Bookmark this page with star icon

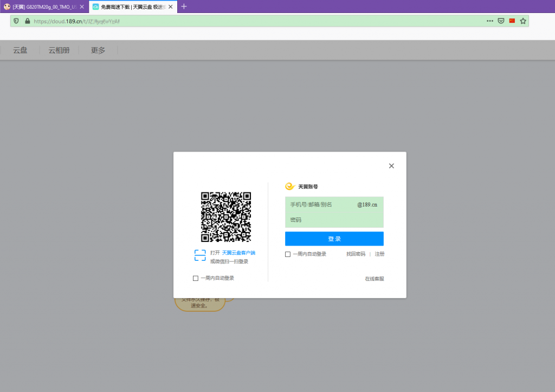[x=523, y=21]
